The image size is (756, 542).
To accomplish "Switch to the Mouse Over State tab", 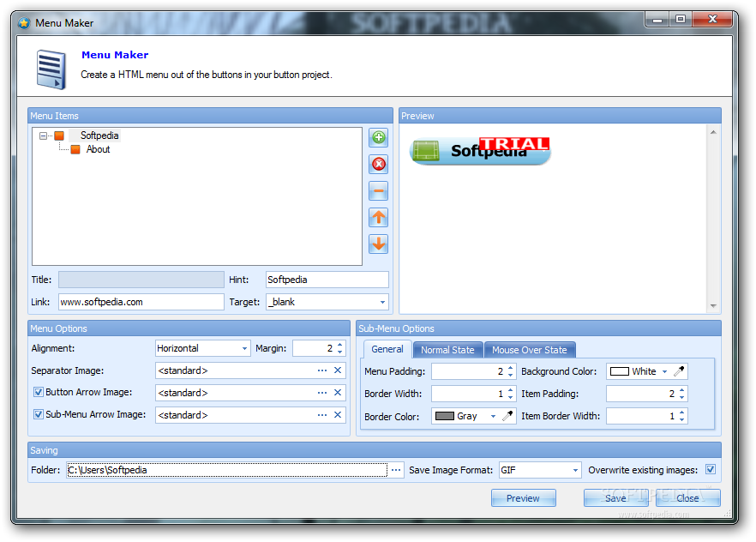I will (530, 350).
